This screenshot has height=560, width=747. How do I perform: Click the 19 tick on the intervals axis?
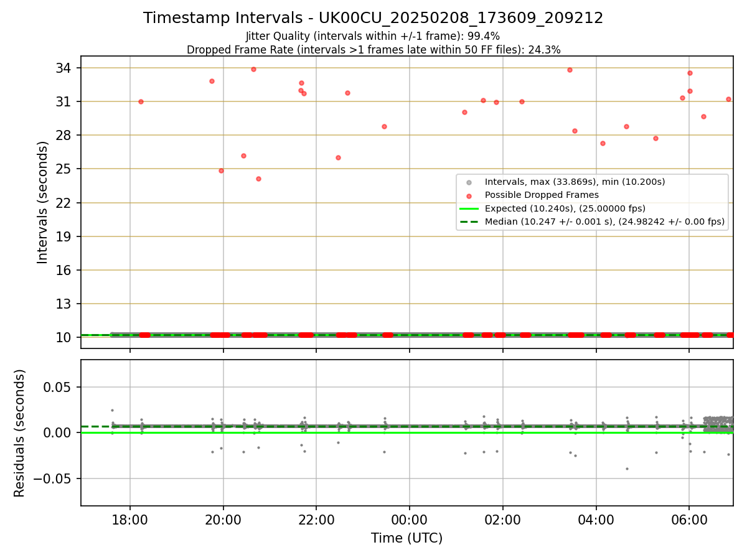pyautogui.click(x=65, y=236)
